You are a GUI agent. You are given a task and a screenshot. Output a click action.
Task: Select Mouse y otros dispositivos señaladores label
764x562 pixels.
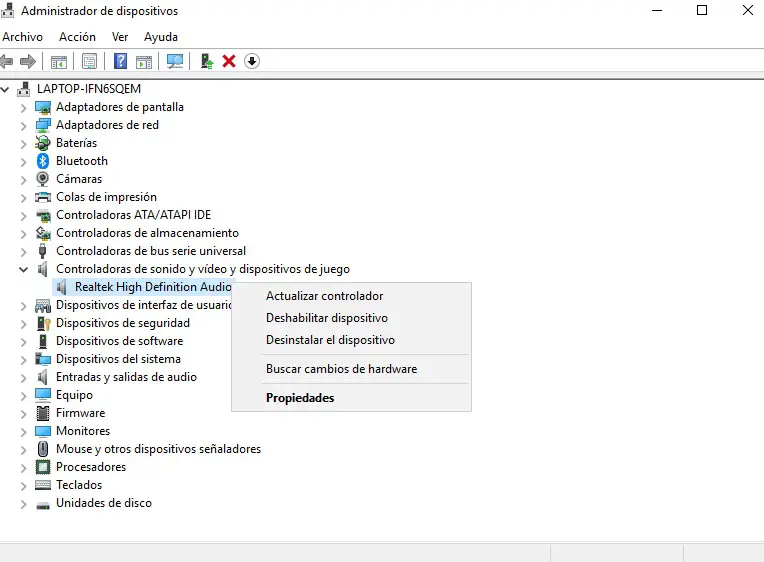point(158,449)
